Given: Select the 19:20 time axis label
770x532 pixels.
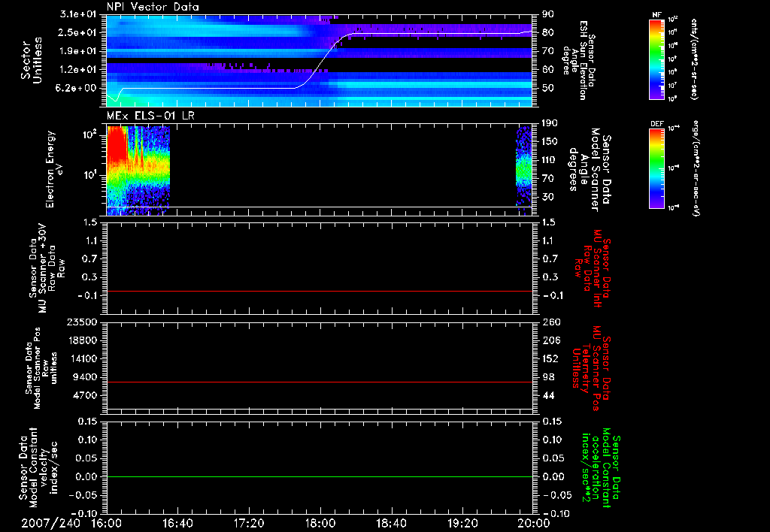Looking at the screenshot, I should click(462, 523).
